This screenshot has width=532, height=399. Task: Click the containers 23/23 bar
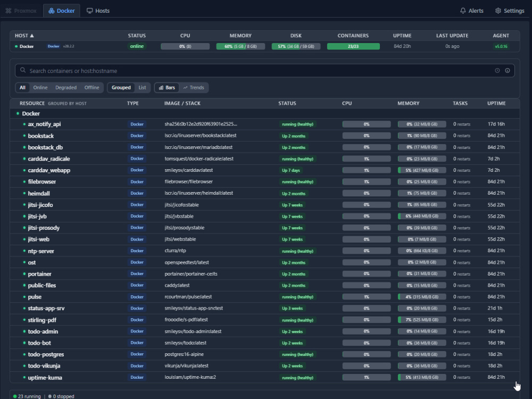pos(353,46)
